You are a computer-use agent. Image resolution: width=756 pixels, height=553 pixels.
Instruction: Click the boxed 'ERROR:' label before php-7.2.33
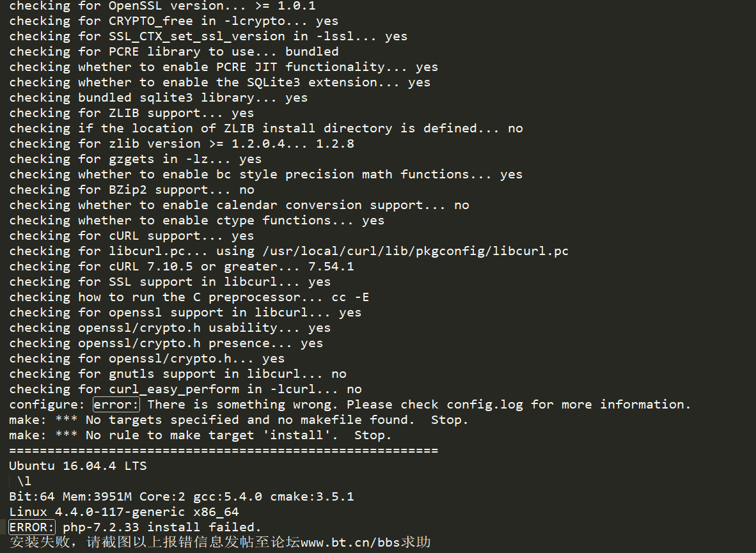[32, 527]
